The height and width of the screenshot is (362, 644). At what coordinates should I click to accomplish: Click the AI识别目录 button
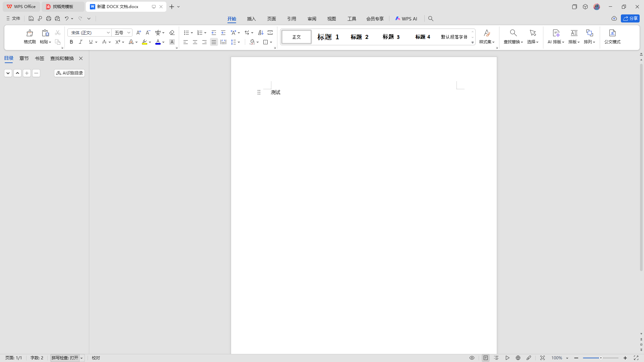pos(69,73)
